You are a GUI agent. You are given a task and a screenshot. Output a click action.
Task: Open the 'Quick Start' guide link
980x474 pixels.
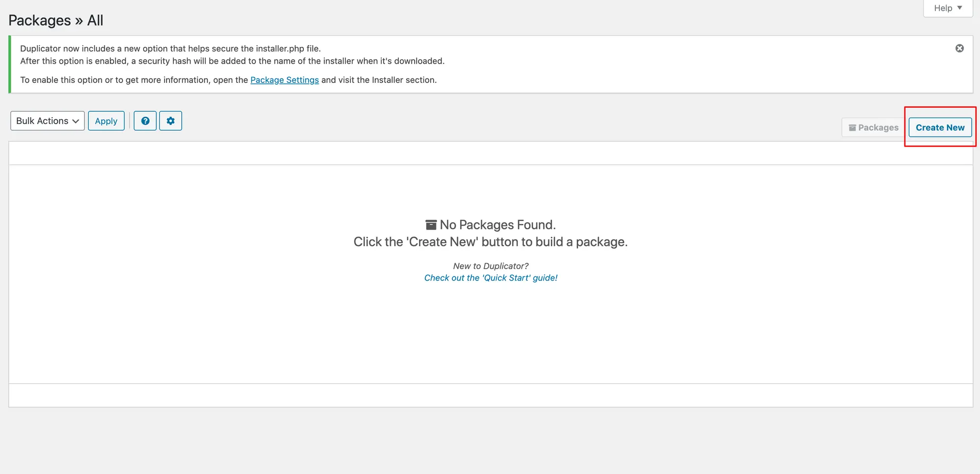[491, 278]
